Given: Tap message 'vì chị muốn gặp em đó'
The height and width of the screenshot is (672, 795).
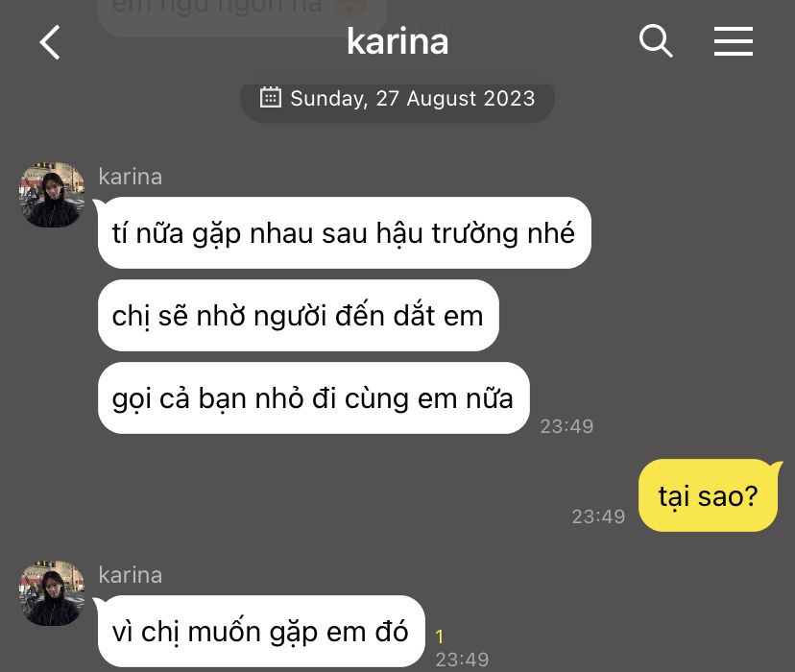Looking at the screenshot, I should [260, 632].
